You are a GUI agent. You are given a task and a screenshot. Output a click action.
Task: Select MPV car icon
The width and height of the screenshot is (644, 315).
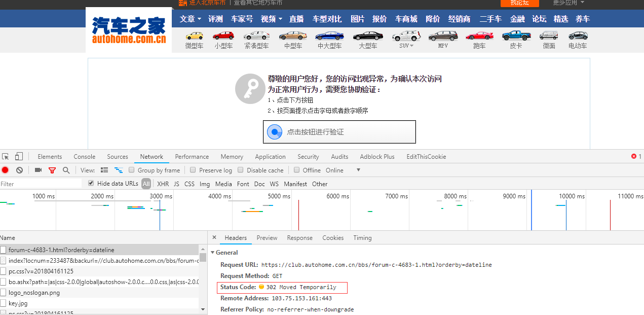(443, 36)
